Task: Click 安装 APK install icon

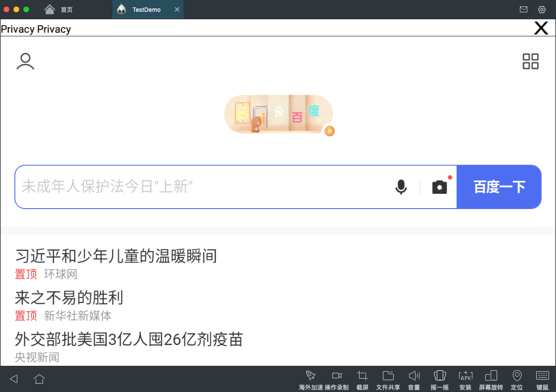Action: point(465,380)
